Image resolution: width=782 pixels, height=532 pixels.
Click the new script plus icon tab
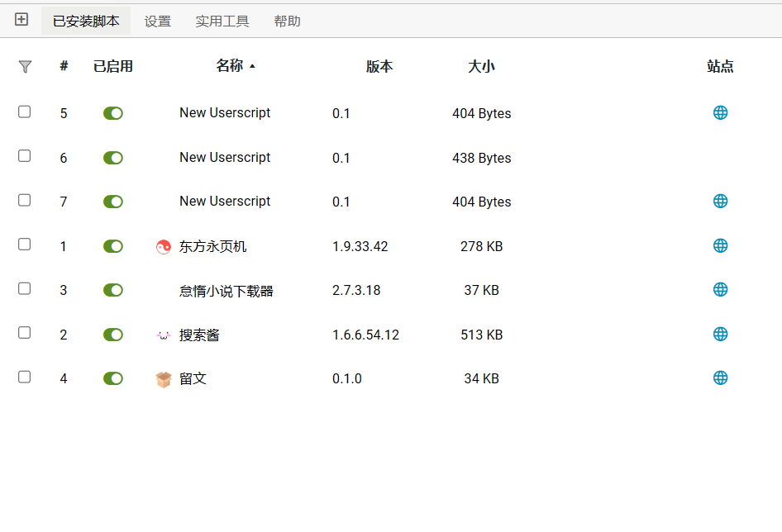21,20
